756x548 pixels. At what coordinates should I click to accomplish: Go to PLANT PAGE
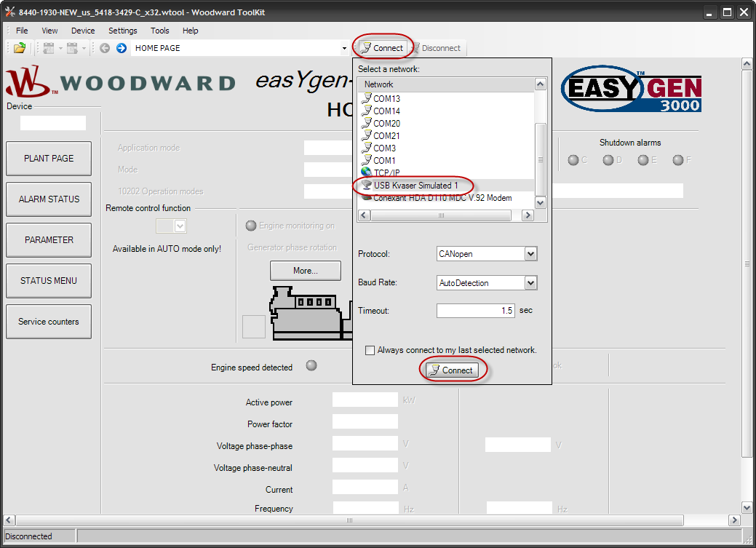point(49,158)
